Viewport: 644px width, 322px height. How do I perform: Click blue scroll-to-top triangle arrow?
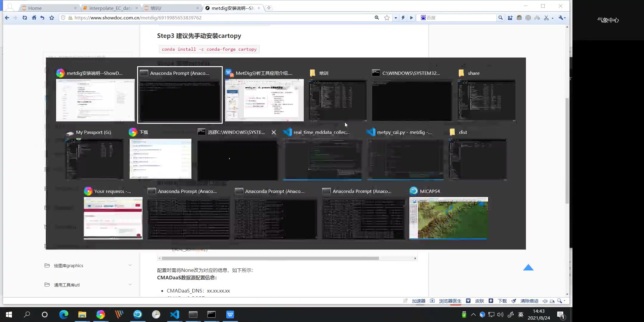(528, 267)
